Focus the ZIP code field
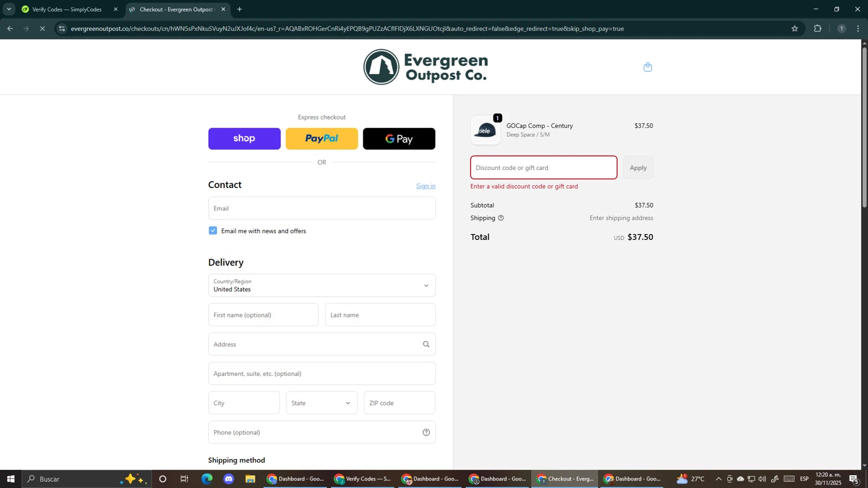868x488 pixels. pos(399,403)
